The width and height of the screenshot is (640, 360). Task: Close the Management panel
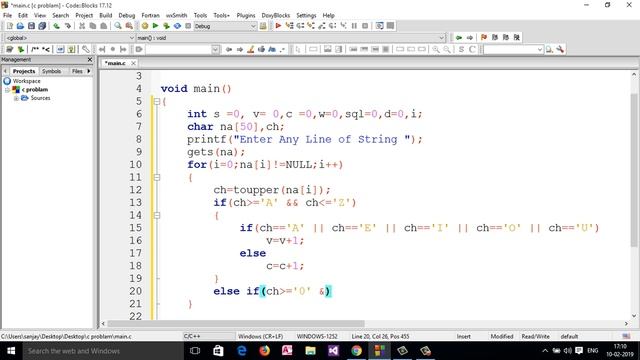[x=90, y=60]
